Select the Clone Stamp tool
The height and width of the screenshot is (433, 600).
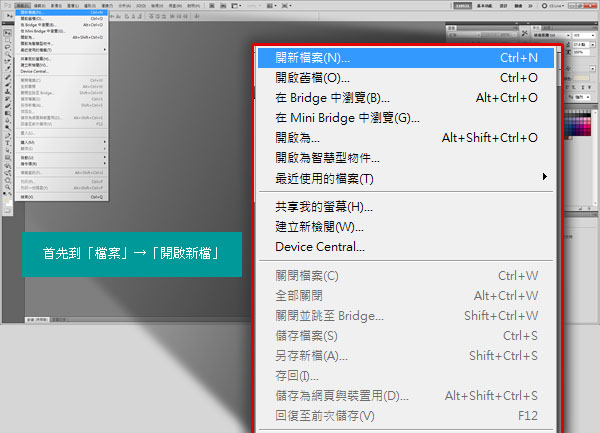[x=8, y=92]
